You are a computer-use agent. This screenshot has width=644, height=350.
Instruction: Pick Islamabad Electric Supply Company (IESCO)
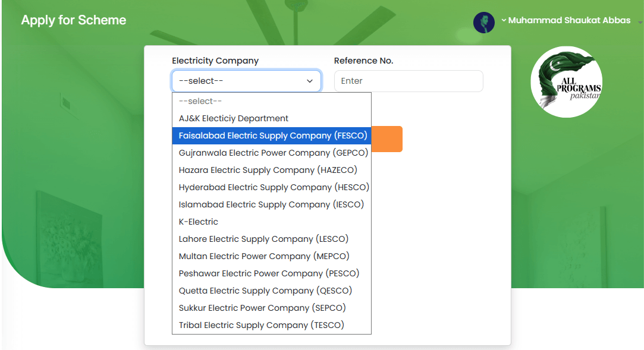pos(271,205)
